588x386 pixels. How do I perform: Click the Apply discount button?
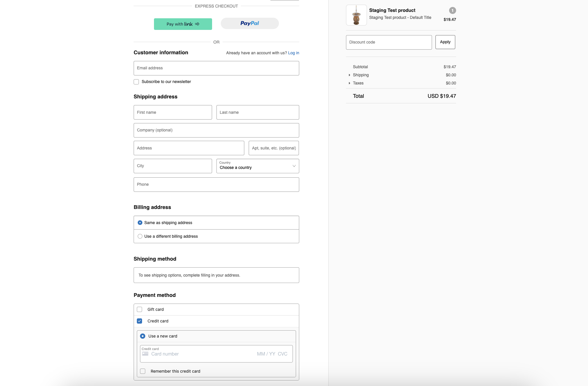445,42
